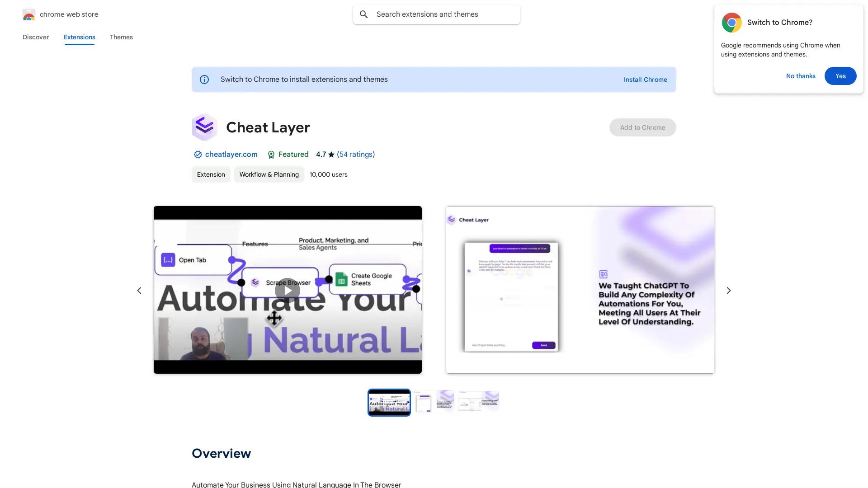Click the Workflow & Planning category chip

[x=269, y=174]
